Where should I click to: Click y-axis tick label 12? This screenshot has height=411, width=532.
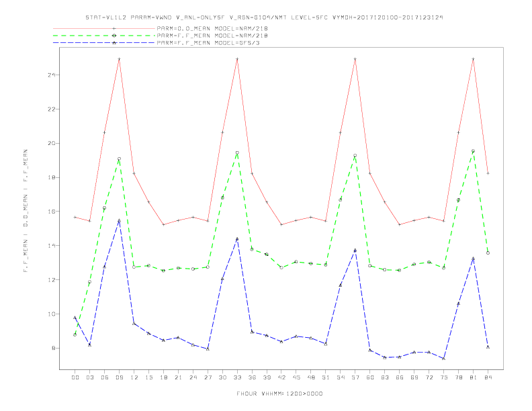pos(52,280)
